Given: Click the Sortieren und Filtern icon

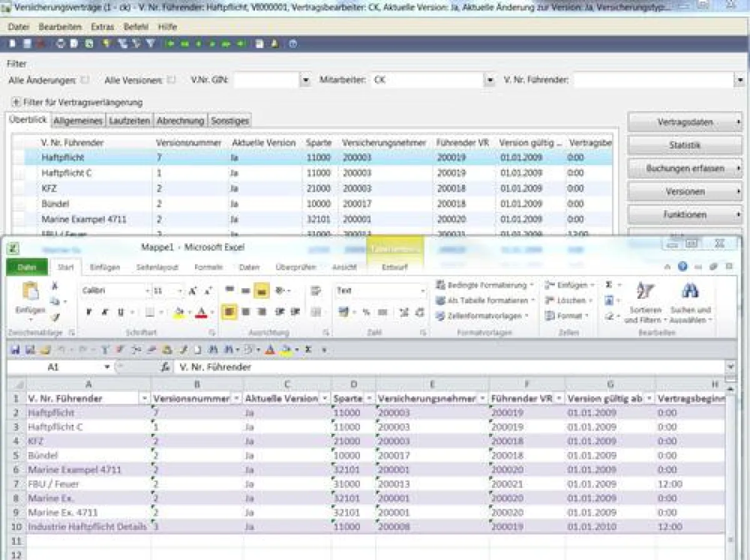Looking at the screenshot, I should coord(644,291).
